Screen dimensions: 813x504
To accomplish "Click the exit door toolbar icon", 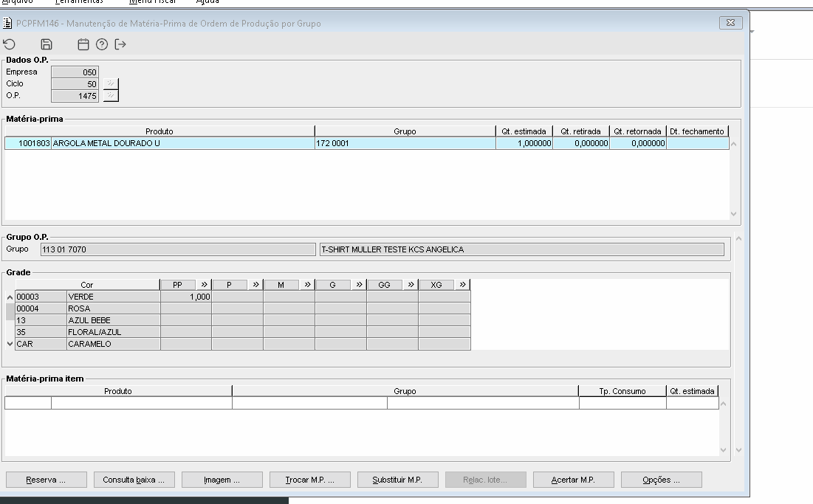I will [x=120, y=44].
